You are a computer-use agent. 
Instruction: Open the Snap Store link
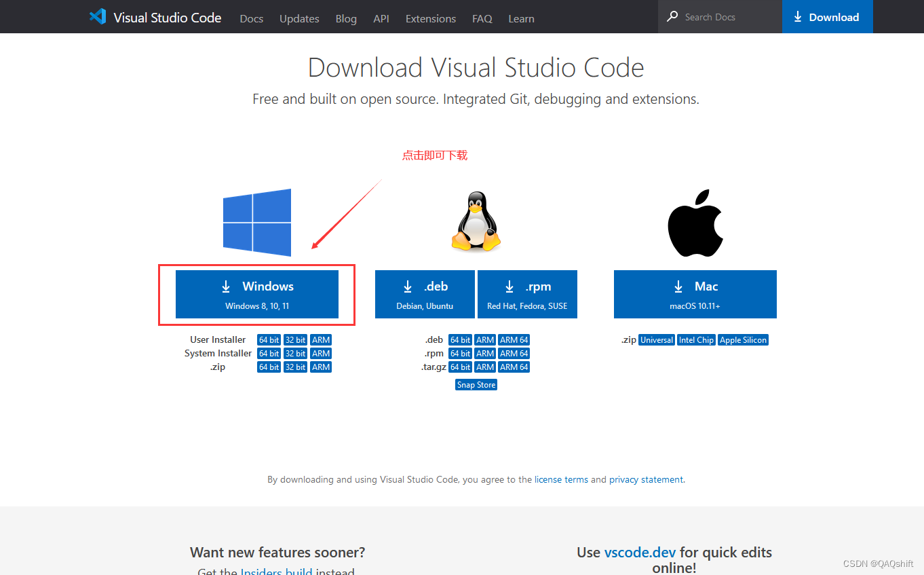click(476, 385)
